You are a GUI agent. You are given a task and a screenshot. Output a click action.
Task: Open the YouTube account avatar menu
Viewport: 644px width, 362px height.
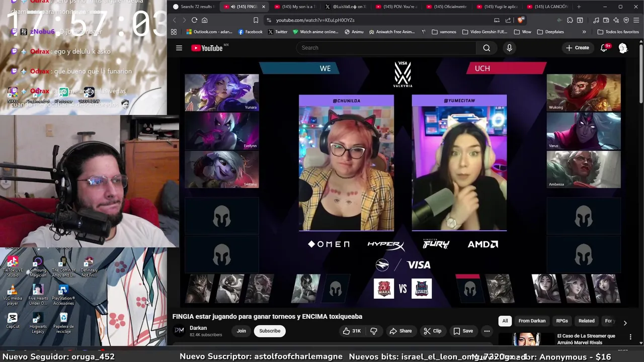(623, 48)
